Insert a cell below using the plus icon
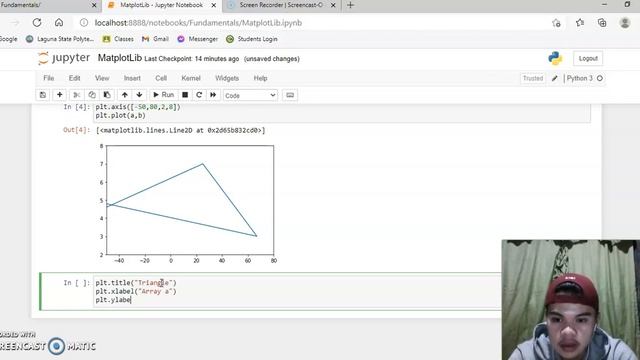640x360 pixels. 60,95
